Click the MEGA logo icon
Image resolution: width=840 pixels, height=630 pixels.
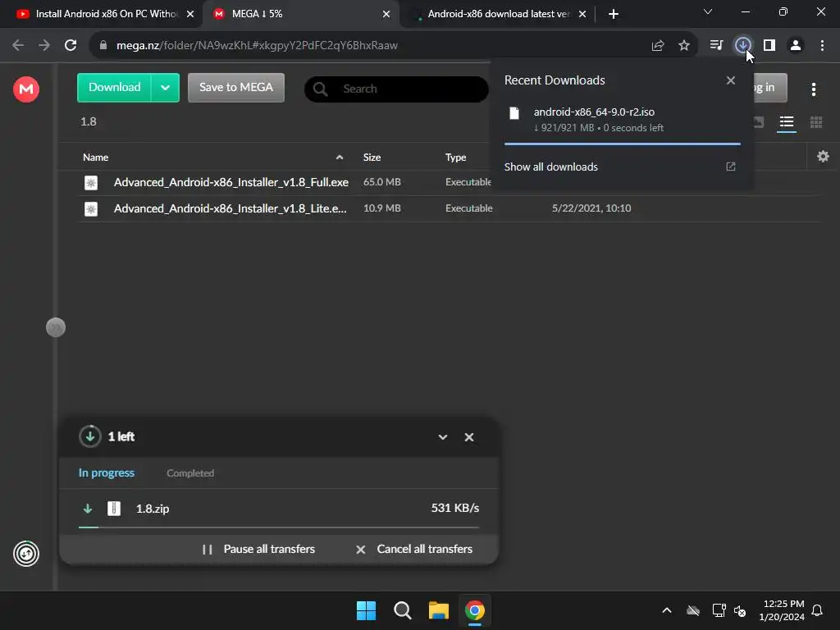tap(25, 89)
